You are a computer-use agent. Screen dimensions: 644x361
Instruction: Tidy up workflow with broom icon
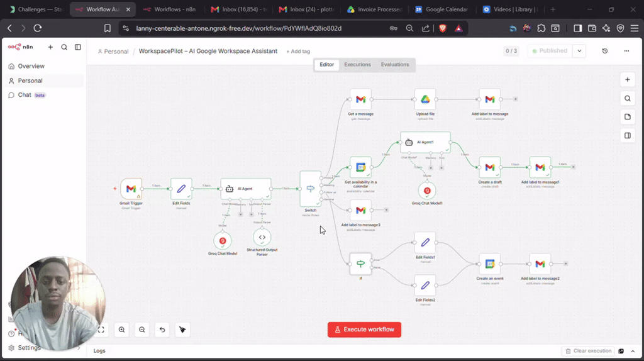click(182, 330)
